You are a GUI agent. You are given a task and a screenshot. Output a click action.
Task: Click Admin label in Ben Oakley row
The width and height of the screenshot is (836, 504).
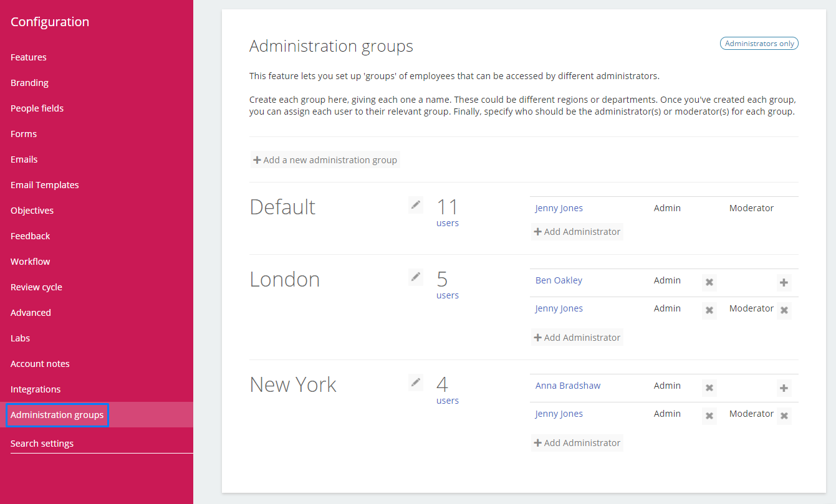click(x=667, y=280)
